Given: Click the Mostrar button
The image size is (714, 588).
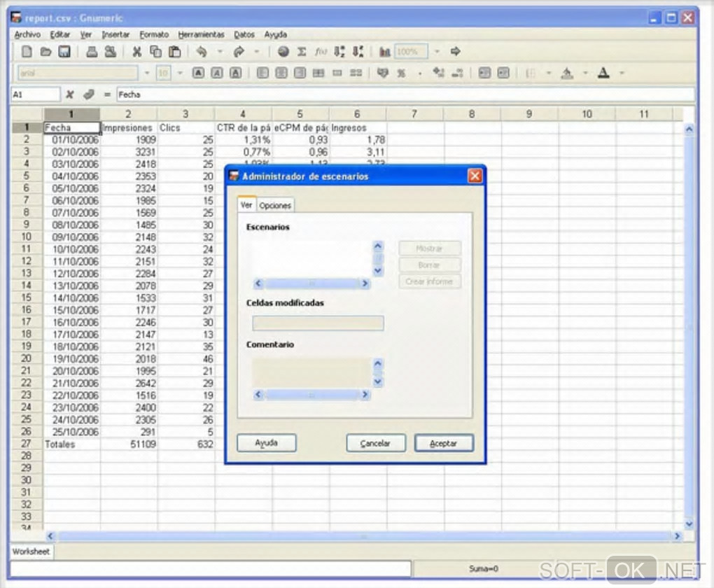Looking at the screenshot, I should (x=429, y=248).
